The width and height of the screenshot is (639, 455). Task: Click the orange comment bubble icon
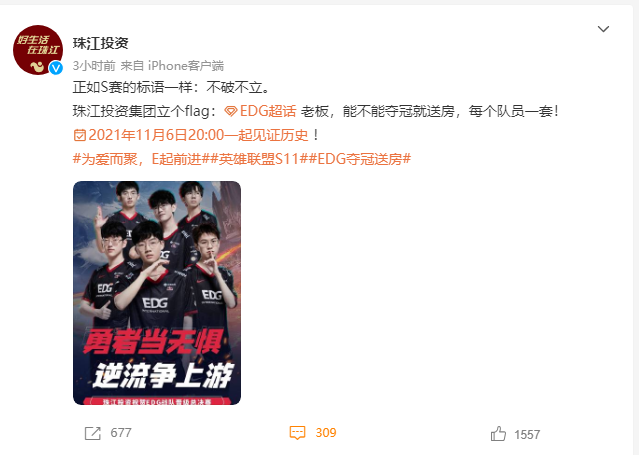pos(297,433)
